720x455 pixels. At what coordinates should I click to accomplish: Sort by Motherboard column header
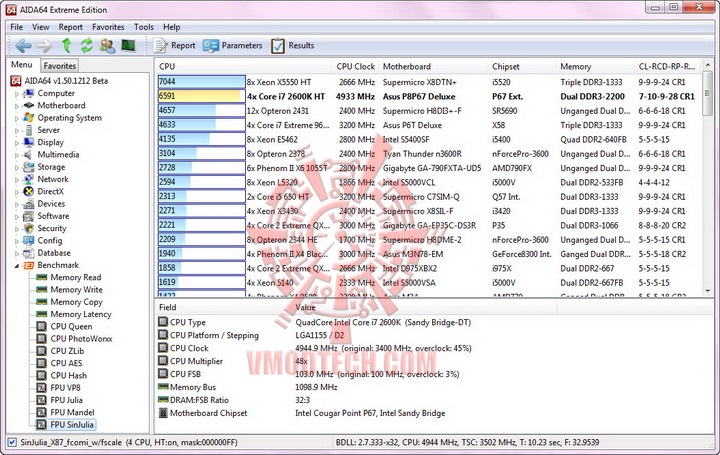[x=433, y=67]
